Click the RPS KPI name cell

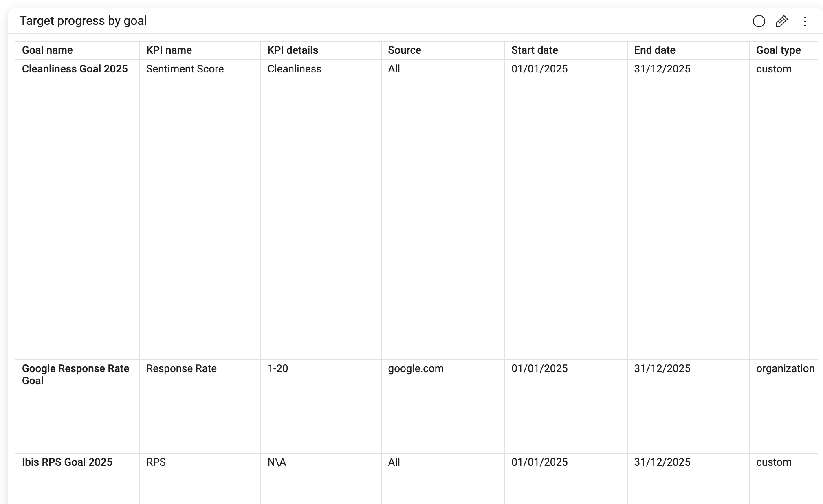tap(156, 462)
